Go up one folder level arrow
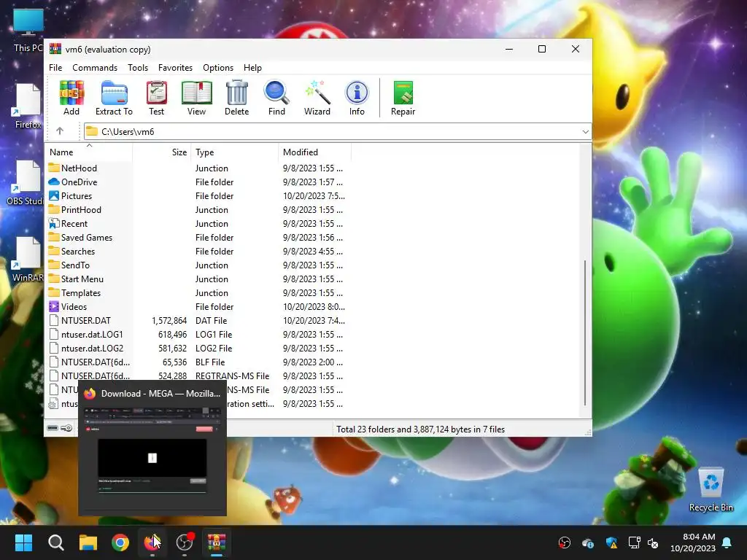 point(60,131)
